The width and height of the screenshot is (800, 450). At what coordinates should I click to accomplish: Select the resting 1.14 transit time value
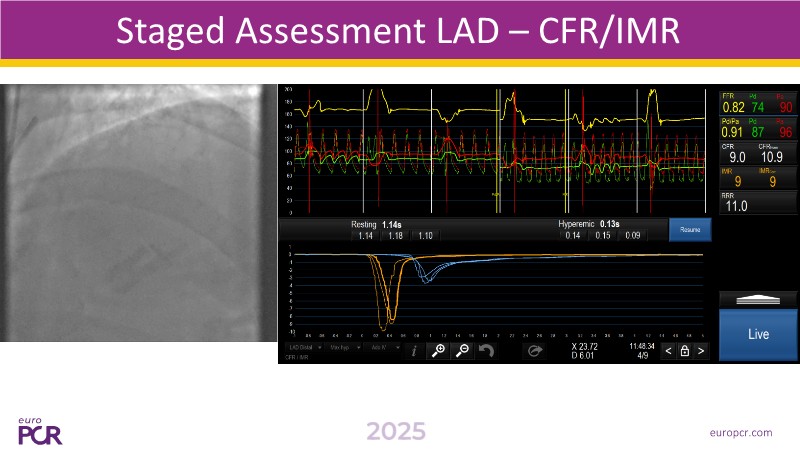tap(366, 236)
